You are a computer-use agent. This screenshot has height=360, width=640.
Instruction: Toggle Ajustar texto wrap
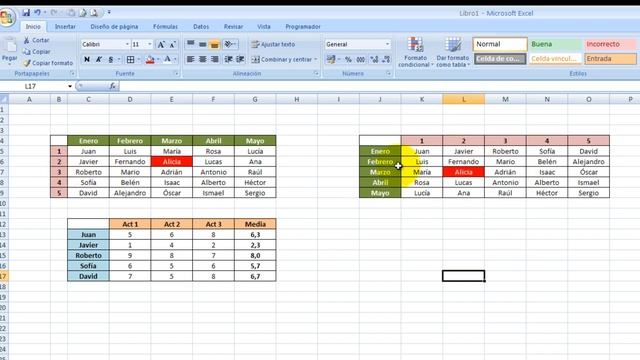pos(273,44)
